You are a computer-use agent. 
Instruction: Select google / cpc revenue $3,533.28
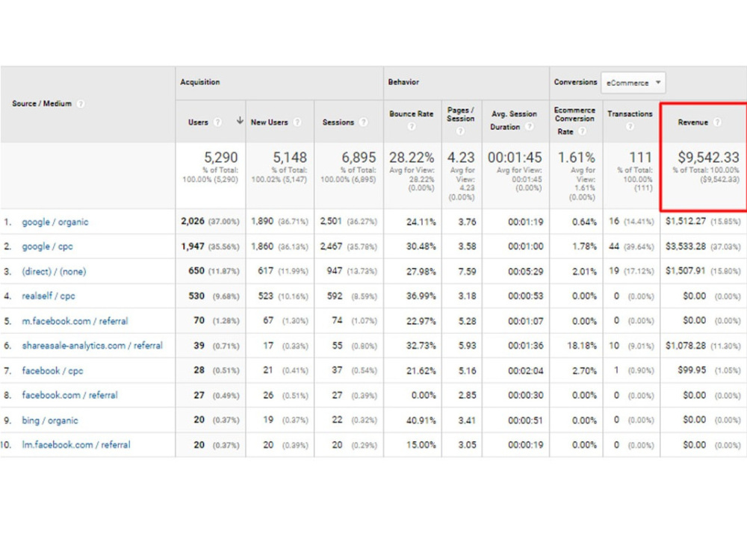pyautogui.click(x=686, y=246)
